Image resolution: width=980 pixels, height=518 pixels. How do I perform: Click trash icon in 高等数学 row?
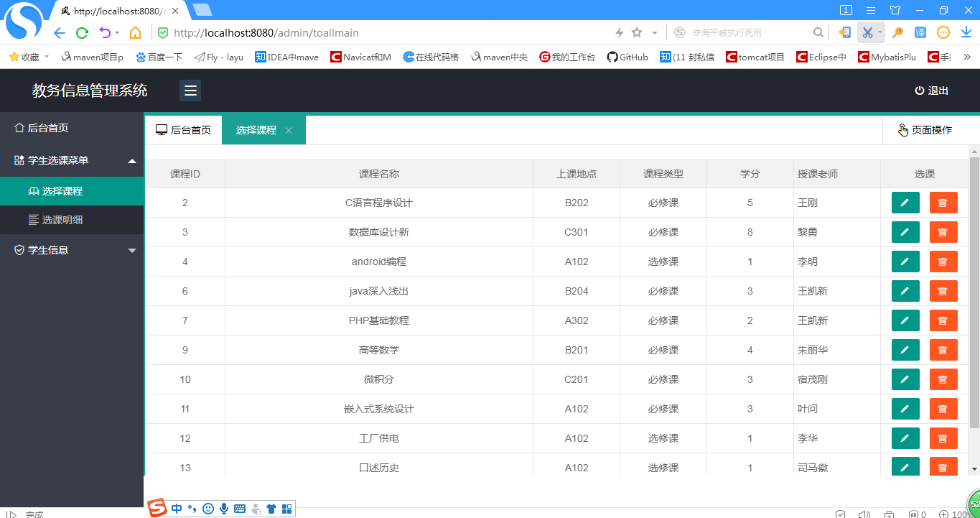943,350
